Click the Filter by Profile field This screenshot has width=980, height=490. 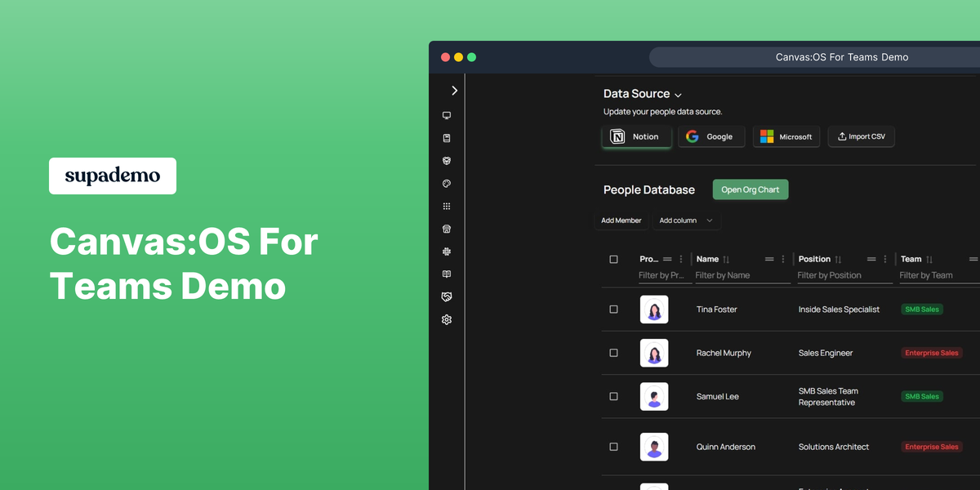pos(663,276)
